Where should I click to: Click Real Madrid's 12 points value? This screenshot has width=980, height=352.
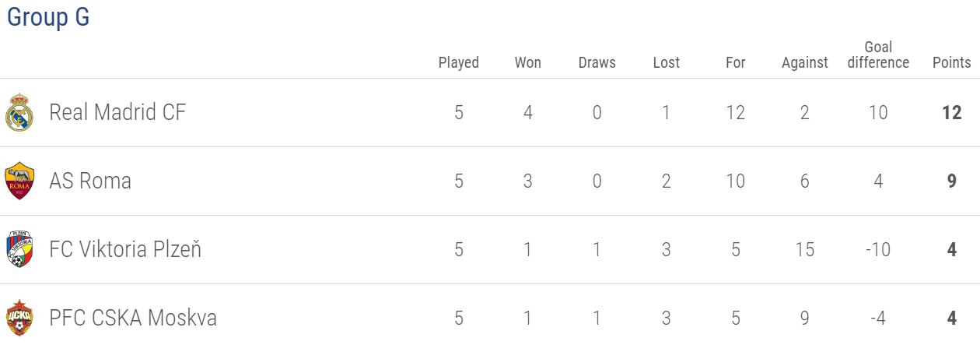pos(952,112)
